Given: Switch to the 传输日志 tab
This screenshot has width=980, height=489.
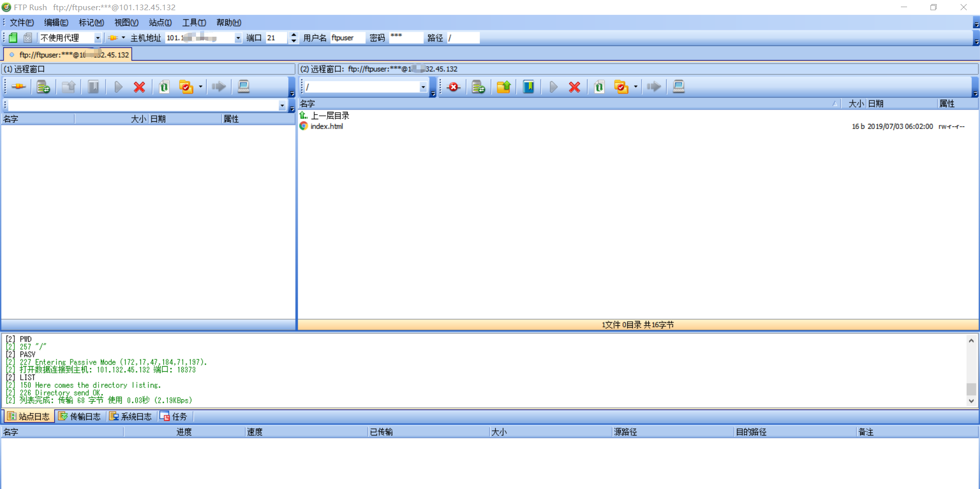Looking at the screenshot, I should (80, 417).
